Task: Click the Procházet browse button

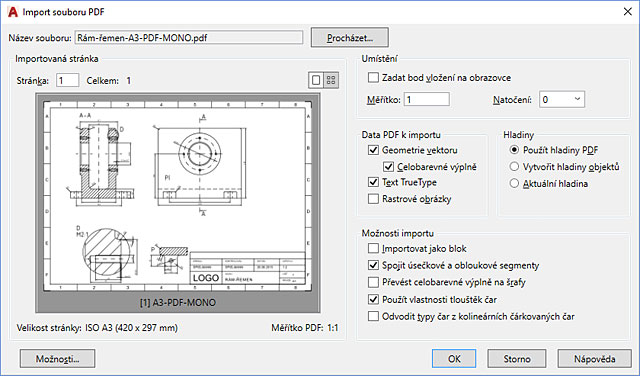Action: (x=350, y=38)
